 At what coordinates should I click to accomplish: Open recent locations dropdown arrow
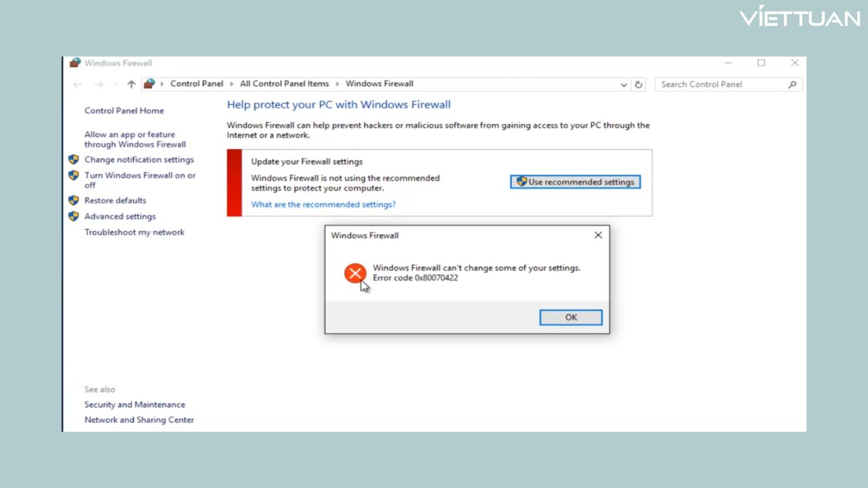116,85
